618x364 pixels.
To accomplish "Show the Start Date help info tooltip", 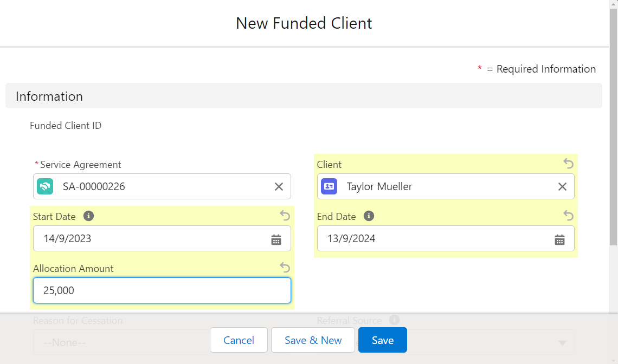I will coord(89,216).
